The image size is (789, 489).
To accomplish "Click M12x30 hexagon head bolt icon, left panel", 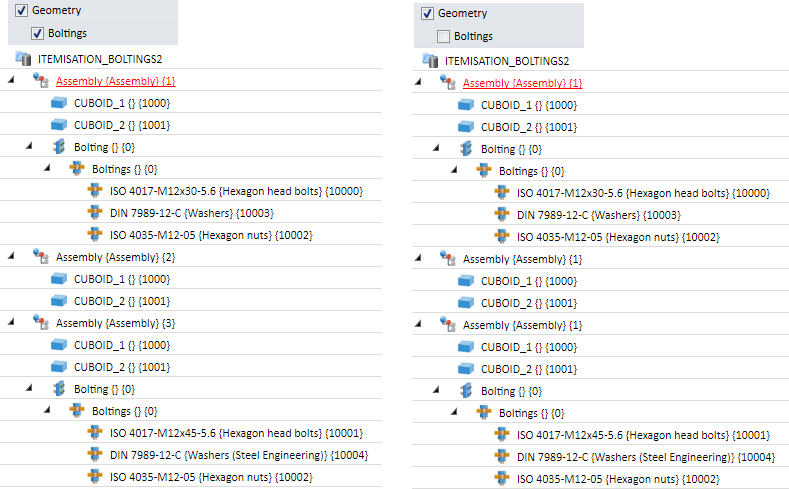I will [x=95, y=191].
